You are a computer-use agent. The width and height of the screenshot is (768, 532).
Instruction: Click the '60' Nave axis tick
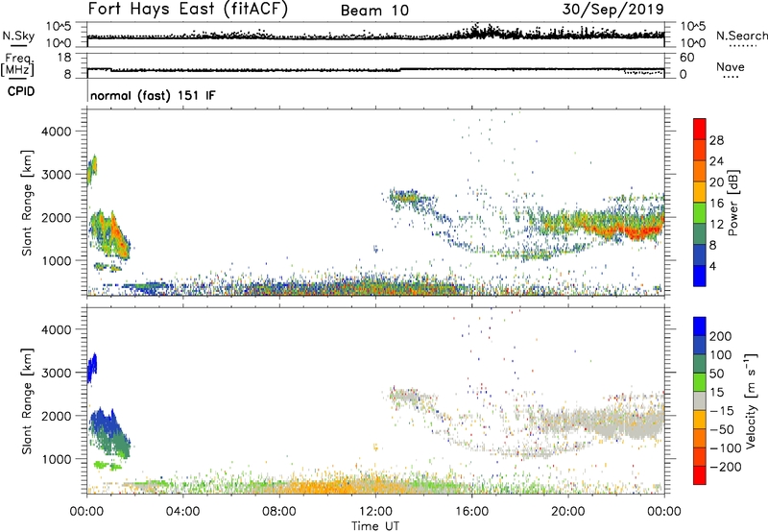click(x=687, y=58)
